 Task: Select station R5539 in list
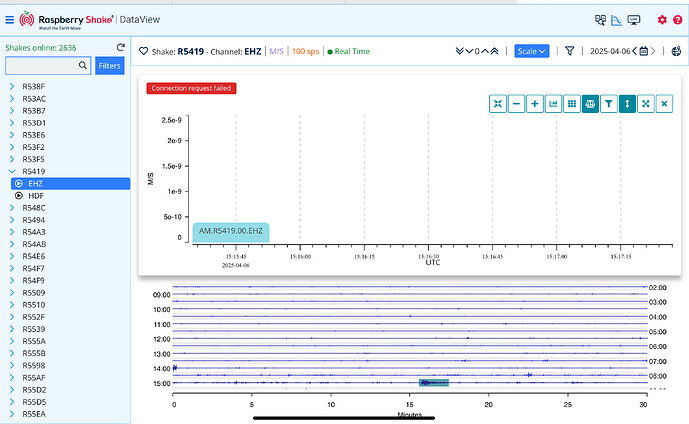tap(34, 329)
